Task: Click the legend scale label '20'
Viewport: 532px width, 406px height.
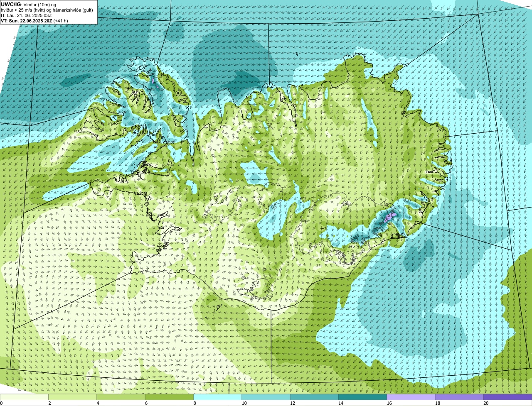Action: coord(485,403)
